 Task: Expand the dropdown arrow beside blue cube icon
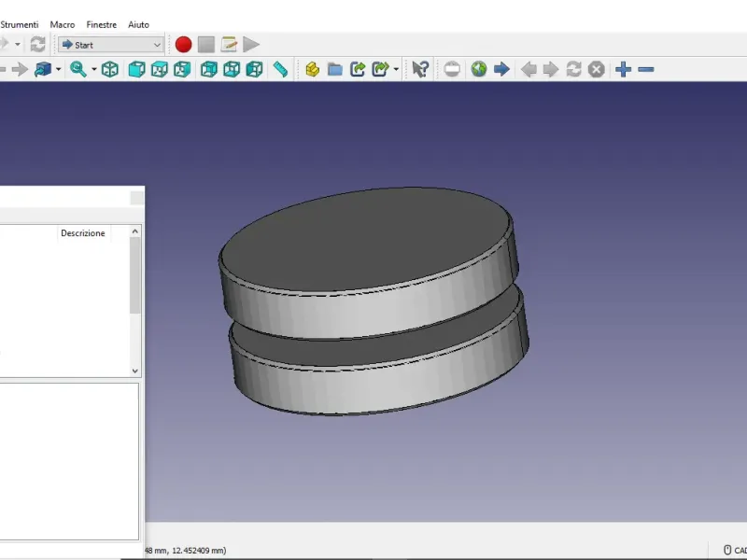59,69
